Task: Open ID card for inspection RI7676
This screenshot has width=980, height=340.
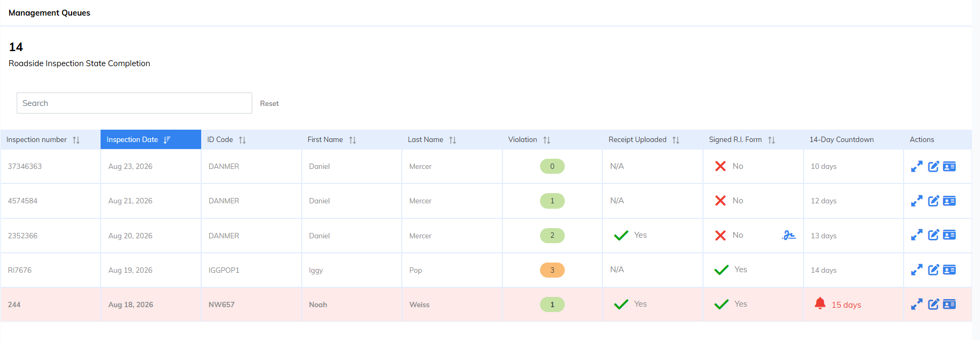Action: [949, 270]
